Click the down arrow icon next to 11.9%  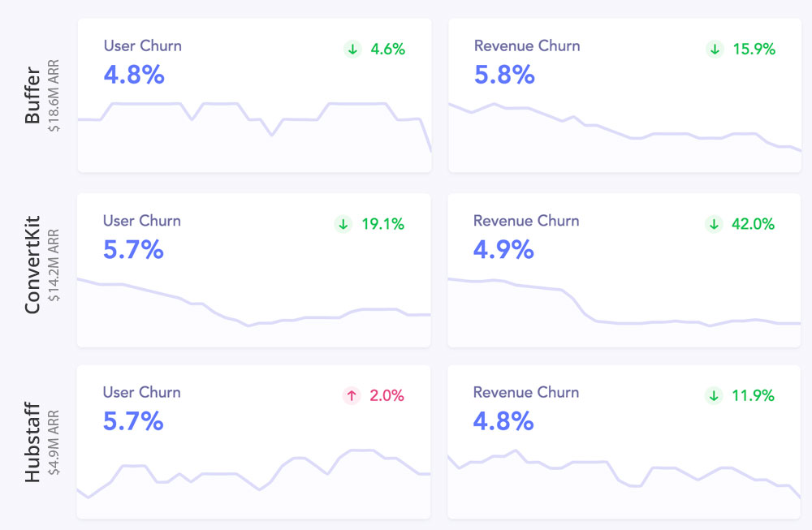click(x=714, y=396)
